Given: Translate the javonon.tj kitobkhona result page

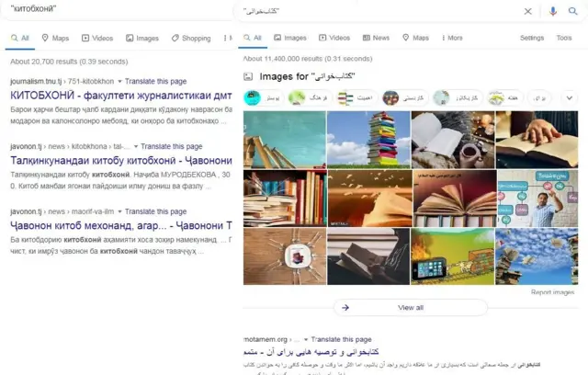Looking at the screenshot, I should pyautogui.click(x=172, y=147).
